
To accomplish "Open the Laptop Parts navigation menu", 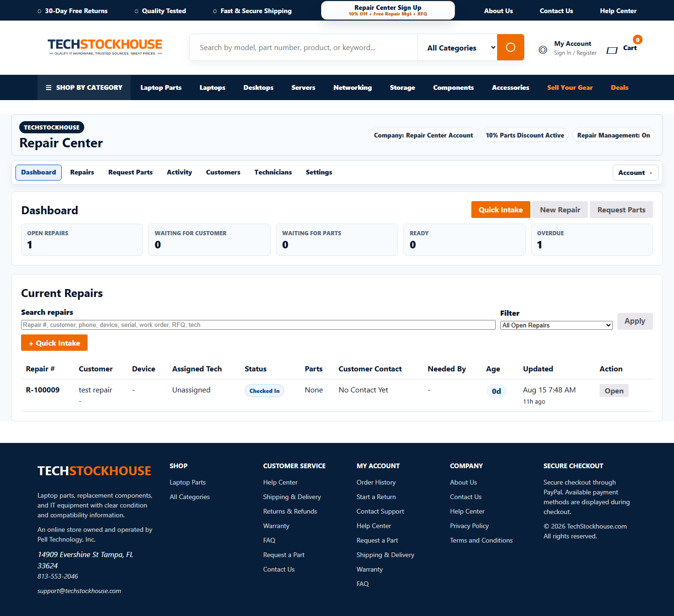I will click(161, 87).
